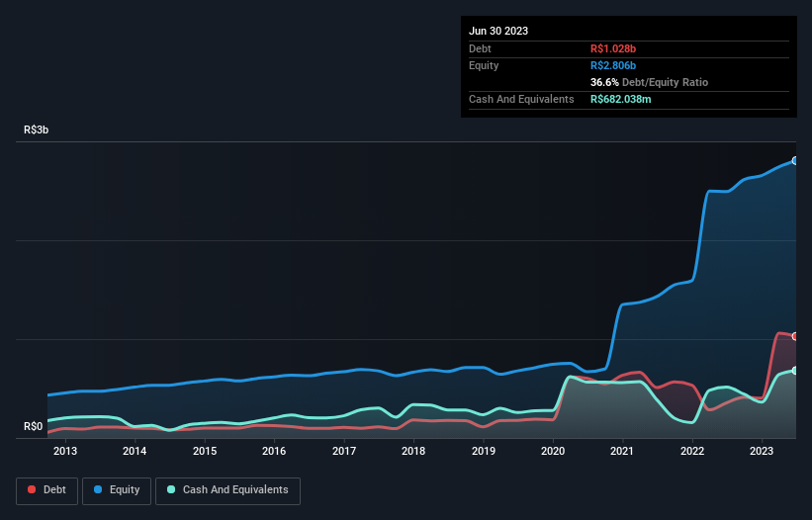
Task: Click the 2017 x-axis label
Action: 344,451
